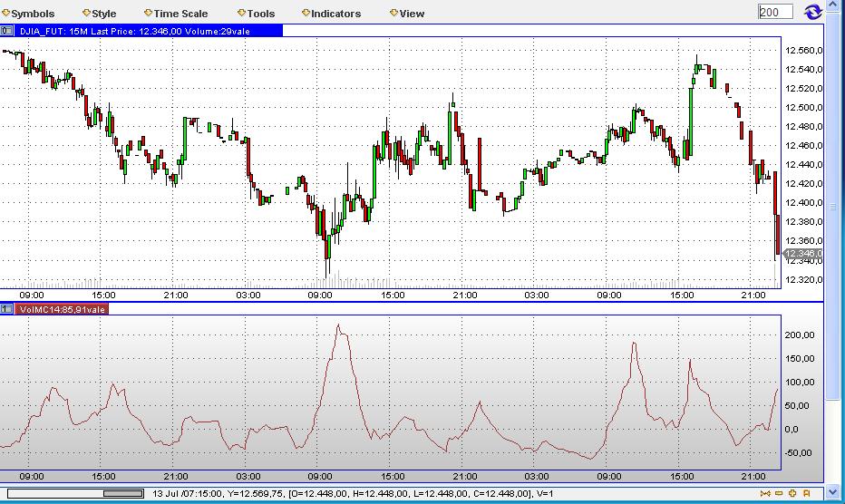Click the 12.560,0 price axis label

[803, 50]
